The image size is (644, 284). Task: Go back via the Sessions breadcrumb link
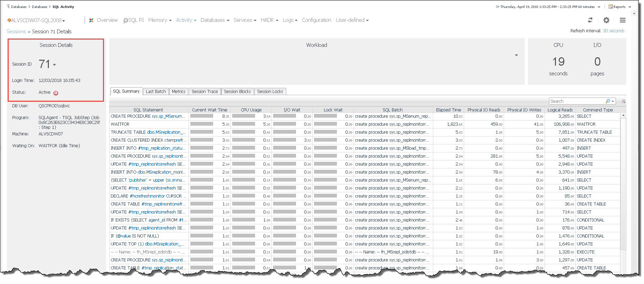(16, 32)
